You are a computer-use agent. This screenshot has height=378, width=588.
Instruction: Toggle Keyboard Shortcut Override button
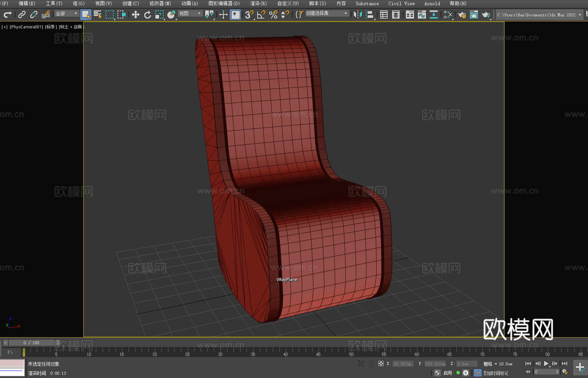pos(235,14)
